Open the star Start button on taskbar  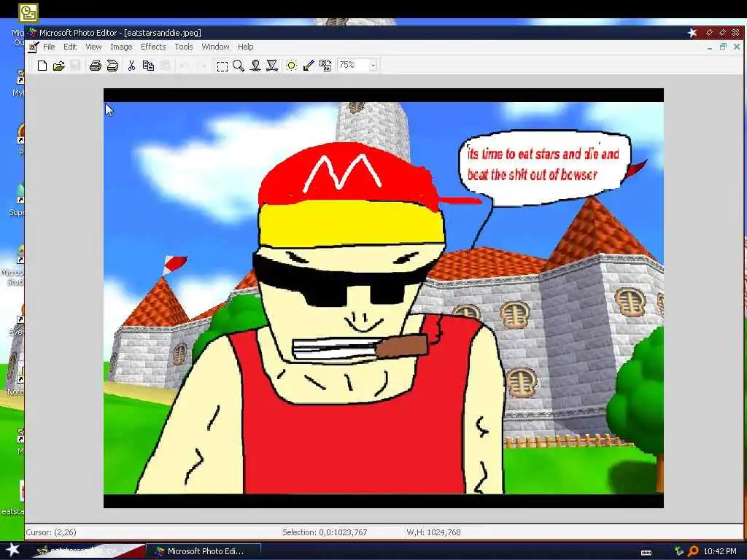click(12, 550)
